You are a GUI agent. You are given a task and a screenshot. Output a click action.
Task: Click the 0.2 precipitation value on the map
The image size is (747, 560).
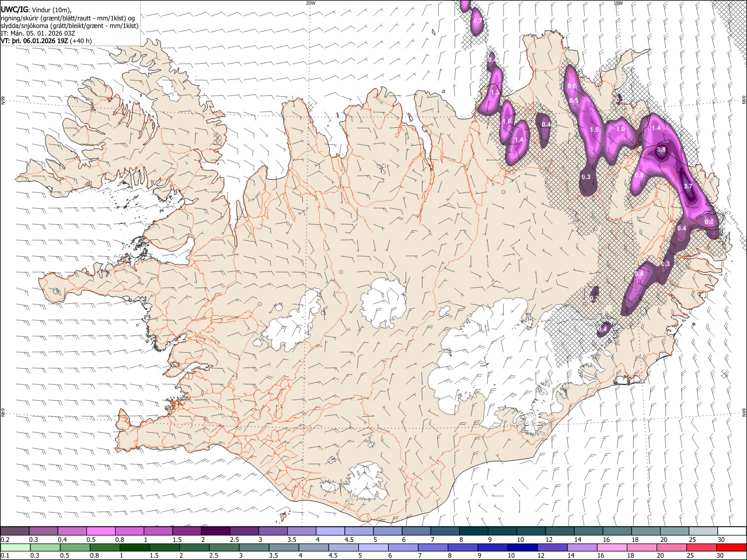pos(594,298)
